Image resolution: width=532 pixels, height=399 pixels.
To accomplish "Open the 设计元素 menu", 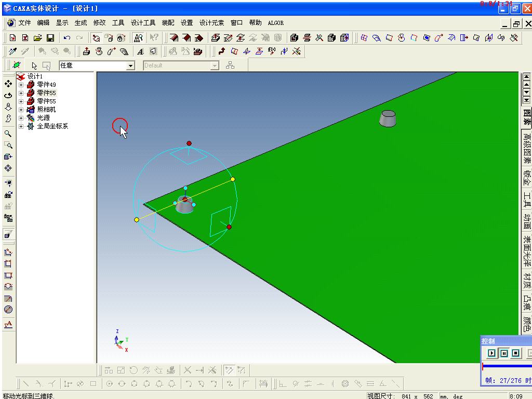I will [x=212, y=23].
